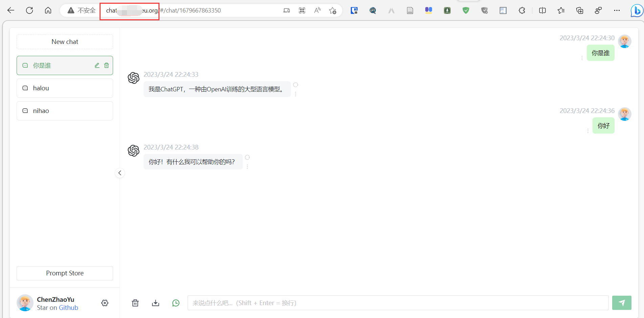Open collections icon in toolbar
644x318 pixels.
click(580, 10)
